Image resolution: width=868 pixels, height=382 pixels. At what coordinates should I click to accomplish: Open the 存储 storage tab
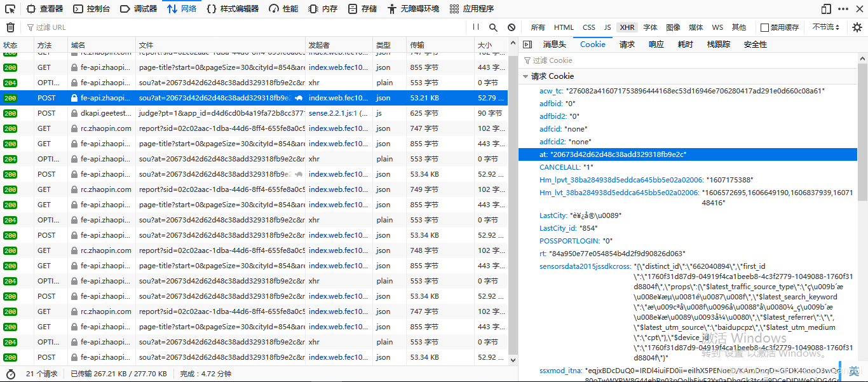[362, 9]
